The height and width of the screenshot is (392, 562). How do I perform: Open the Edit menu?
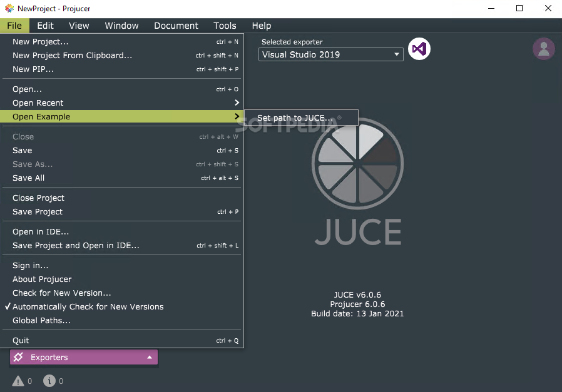[x=45, y=26]
